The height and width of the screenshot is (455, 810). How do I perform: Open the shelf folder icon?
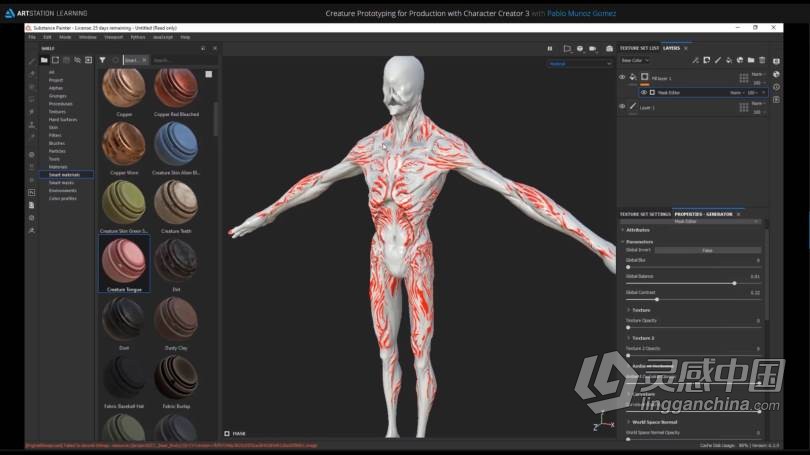(44, 60)
